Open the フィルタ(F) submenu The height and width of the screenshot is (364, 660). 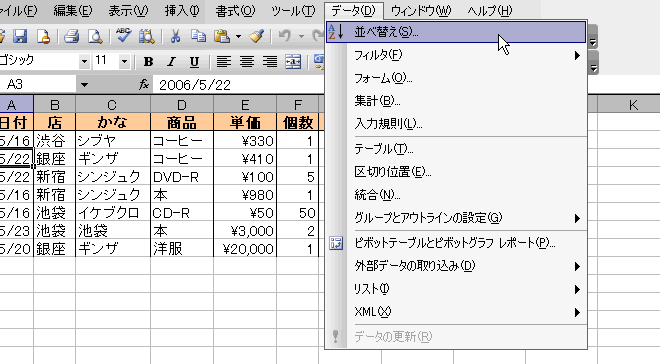pos(456,55)
